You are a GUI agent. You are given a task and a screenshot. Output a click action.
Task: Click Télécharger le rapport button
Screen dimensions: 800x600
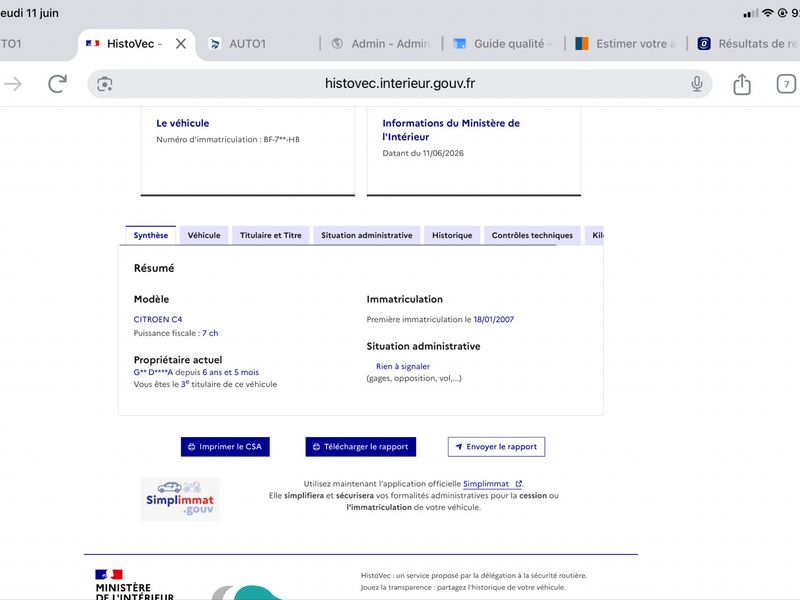click(361, 446)
